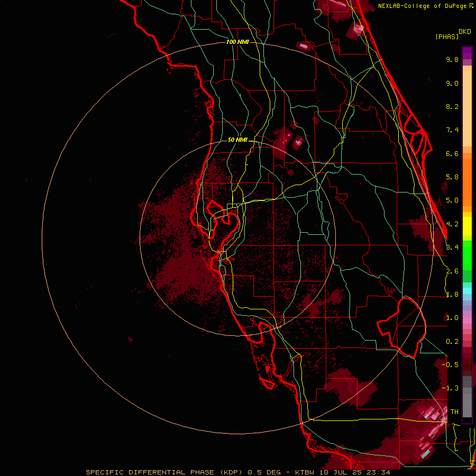Select the DKD product label above the legend
The image size is (476, 476).
[465, 32]
